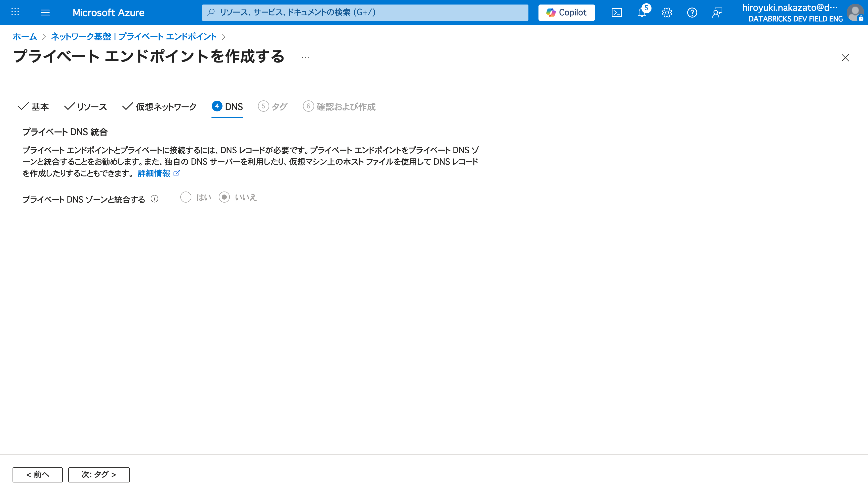This screenshot has width=868, height=498.
Task: Click the 次: タグ > button
Action: [99, 474]
